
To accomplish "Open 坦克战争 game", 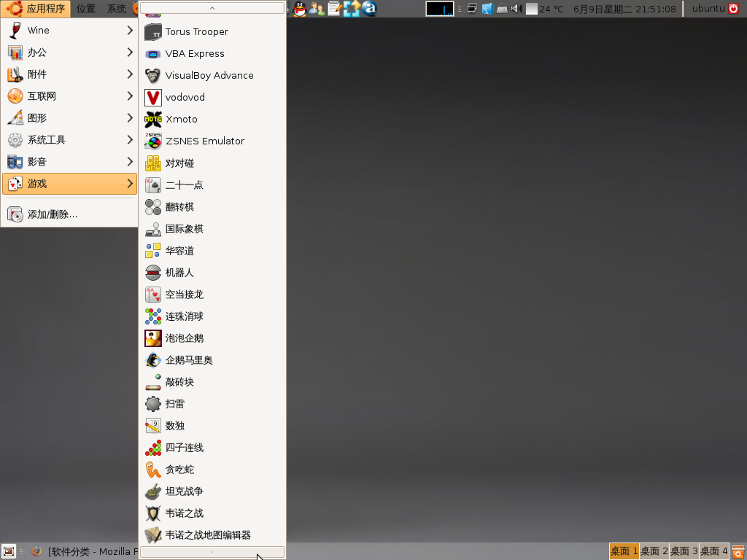I will [x=212, y=491].
